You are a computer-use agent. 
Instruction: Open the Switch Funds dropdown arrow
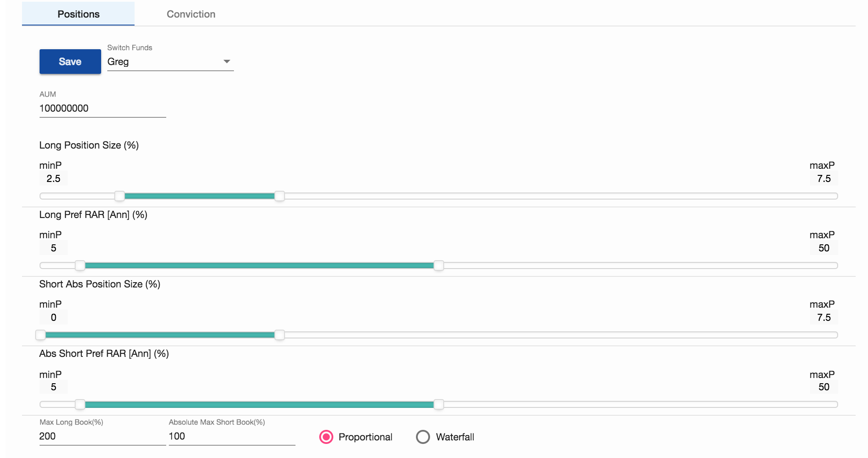tap(227, 62)
